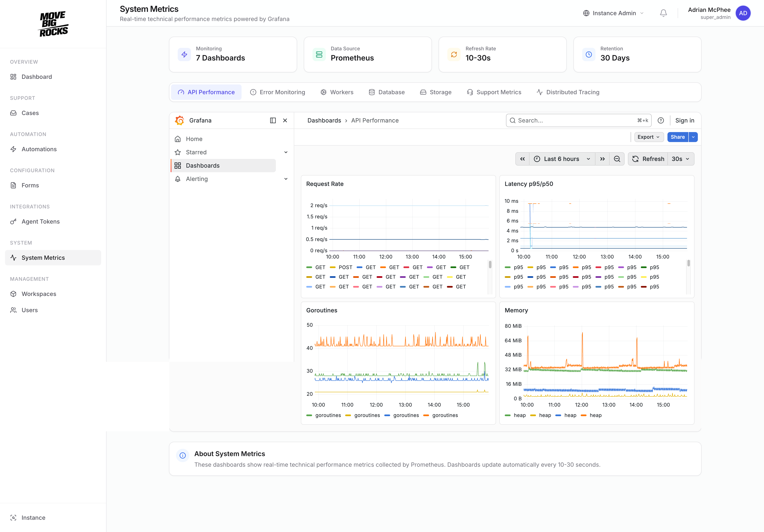
Task: Click the notifications bell icon
Action: tap(663, 13)
